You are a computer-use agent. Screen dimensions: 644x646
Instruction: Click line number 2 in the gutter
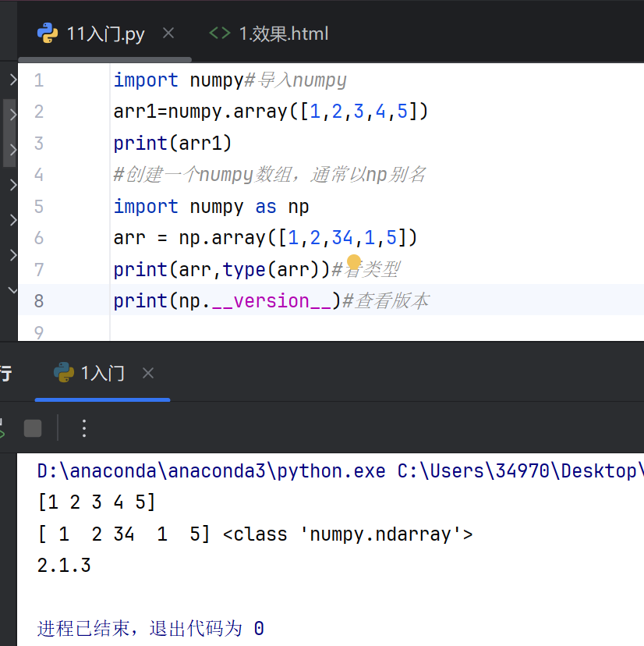[39, 112]
